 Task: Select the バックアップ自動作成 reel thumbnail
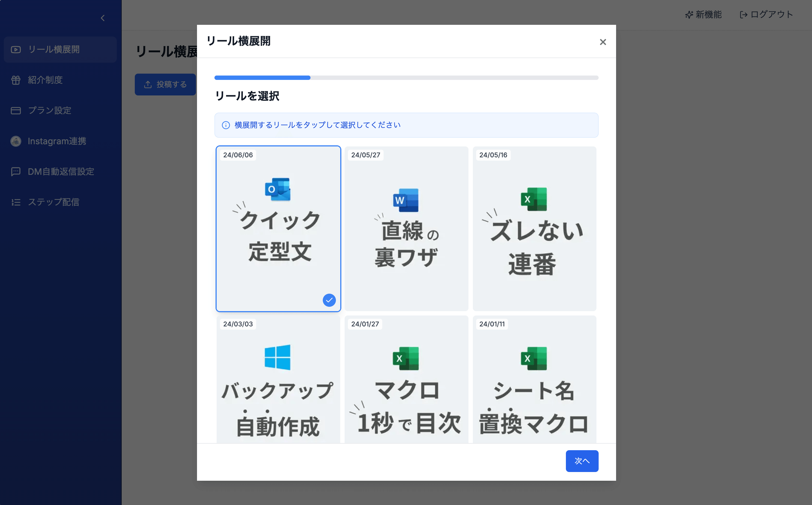278,379
